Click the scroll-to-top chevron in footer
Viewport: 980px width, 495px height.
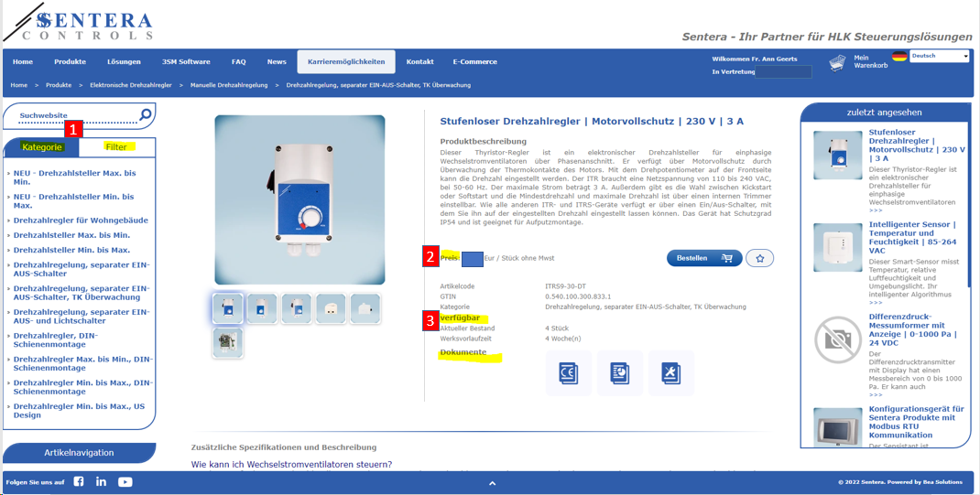(x=493, y=482)
